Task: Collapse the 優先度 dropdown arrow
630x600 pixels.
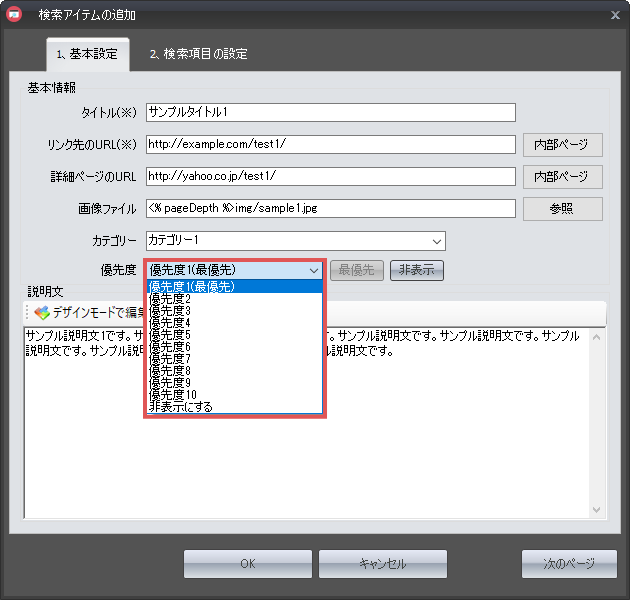Action: [x=313, y=270]
